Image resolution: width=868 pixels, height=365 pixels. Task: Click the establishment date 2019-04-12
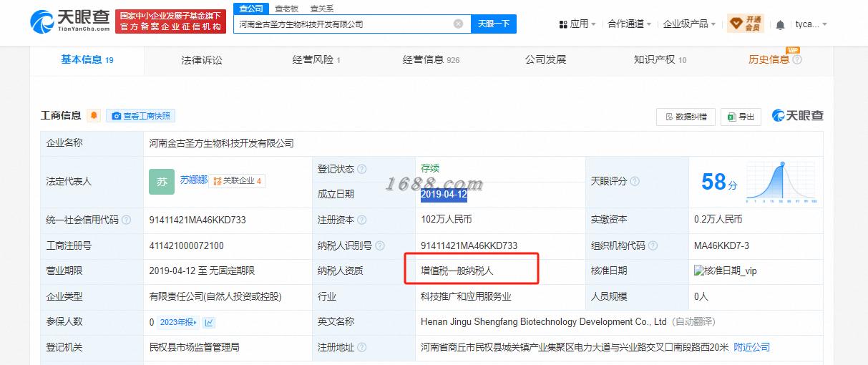[x=444, y=195]
